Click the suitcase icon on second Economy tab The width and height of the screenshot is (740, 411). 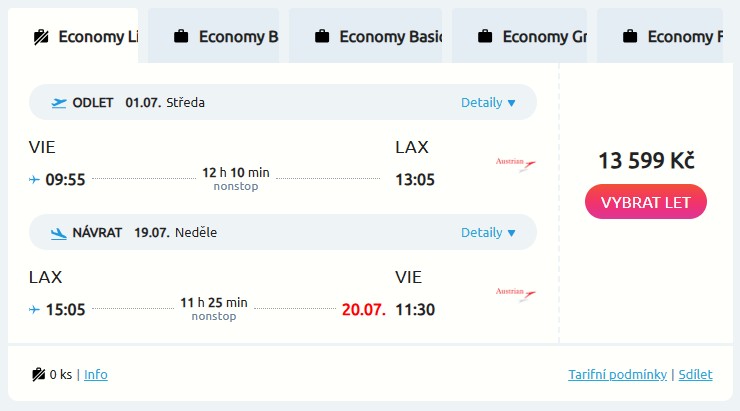point(181,37)
